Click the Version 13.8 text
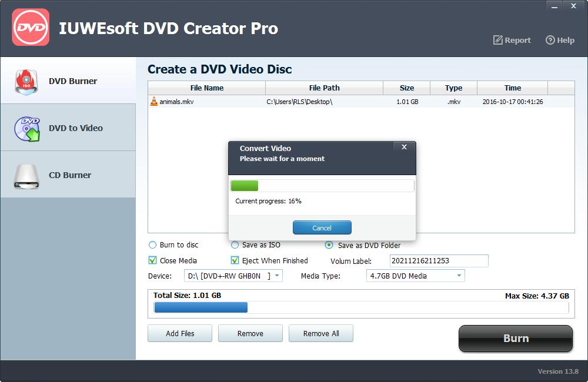Image resolution: width=588 pixels, height=382 pixels. pyautogui.click(x=558, y=371)
